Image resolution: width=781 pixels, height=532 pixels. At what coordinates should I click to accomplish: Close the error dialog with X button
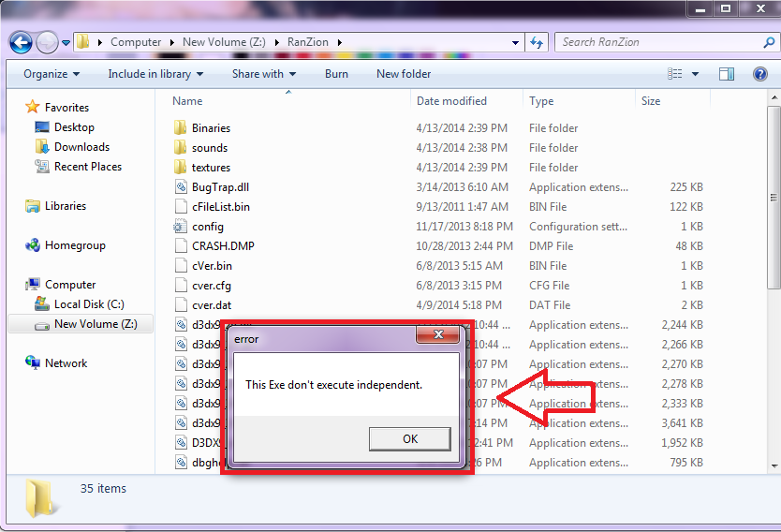coord(437,334)
